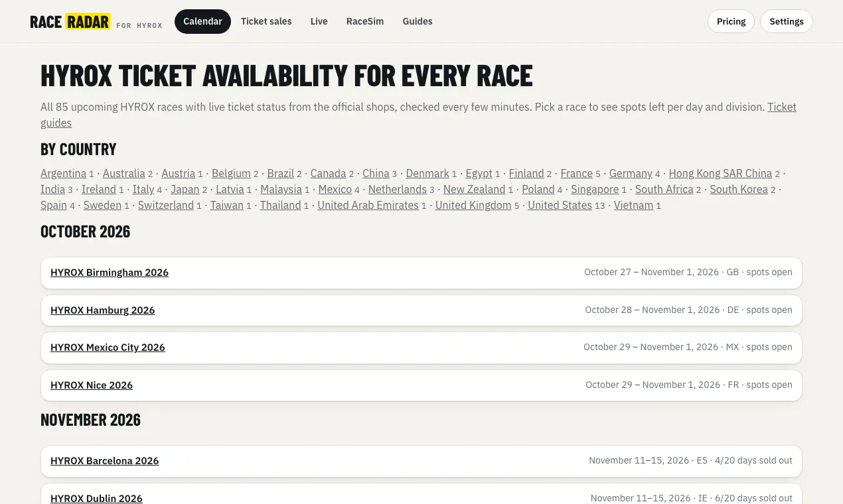The height and width of the screenshot is (504, 843).
Task: Go to Ticket sales tab
Action: [266, 21]
